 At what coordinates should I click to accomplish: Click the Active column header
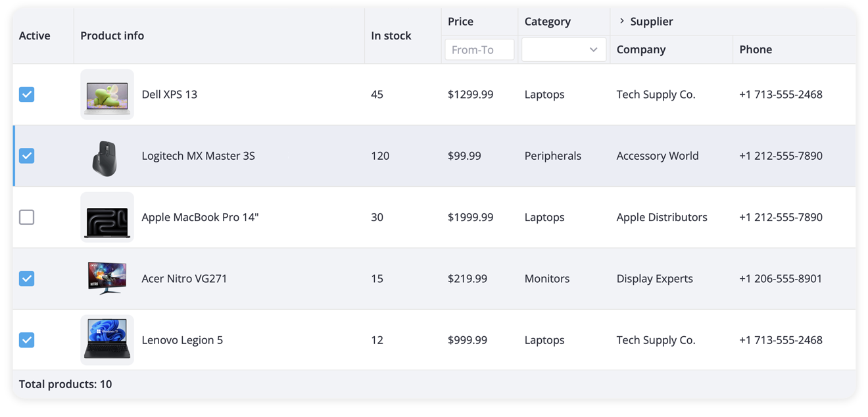click(35, 36)
